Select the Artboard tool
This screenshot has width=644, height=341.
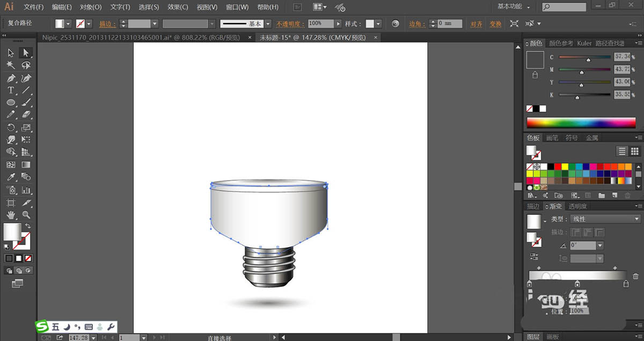[x=11, y=203]
